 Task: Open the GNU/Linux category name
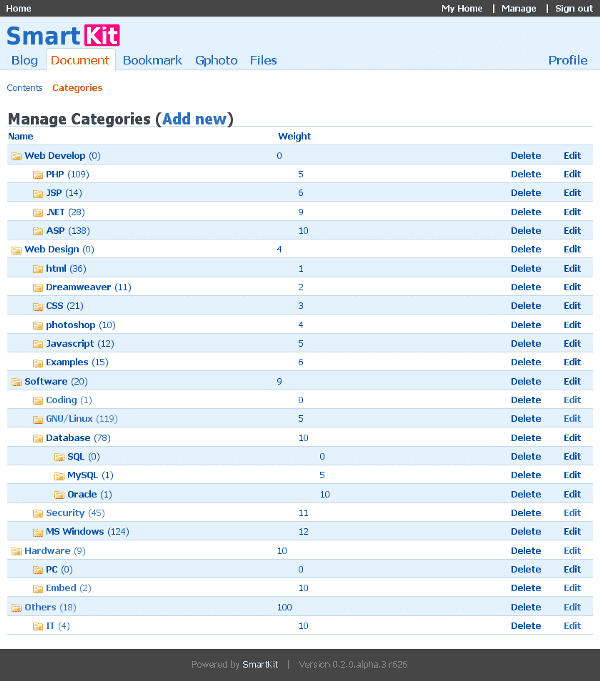pos(70,419)
